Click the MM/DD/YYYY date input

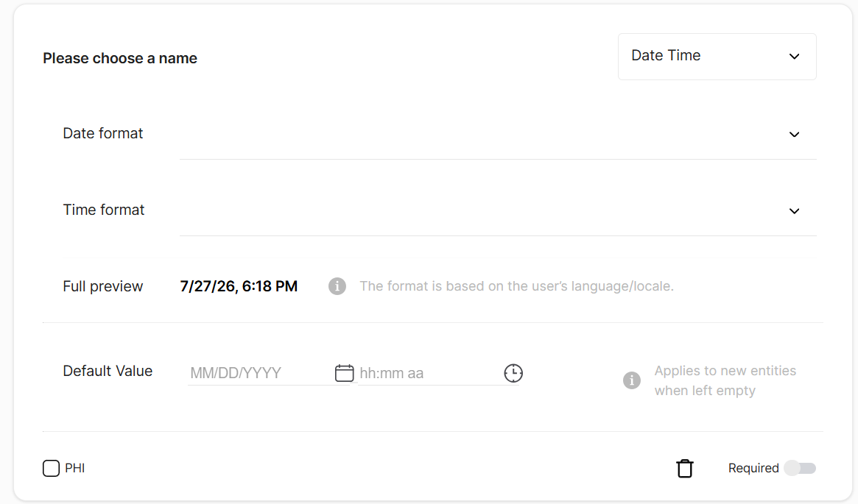260,373
